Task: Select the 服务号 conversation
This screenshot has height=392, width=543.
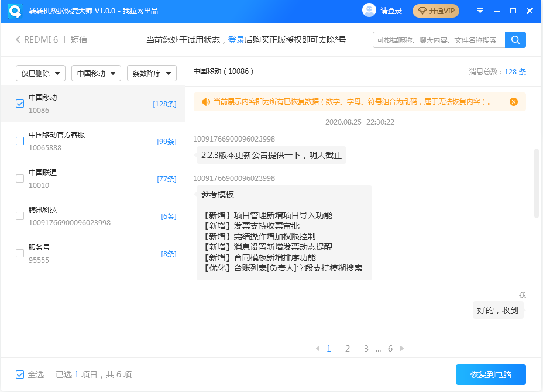Action: (x=93, y=253)
